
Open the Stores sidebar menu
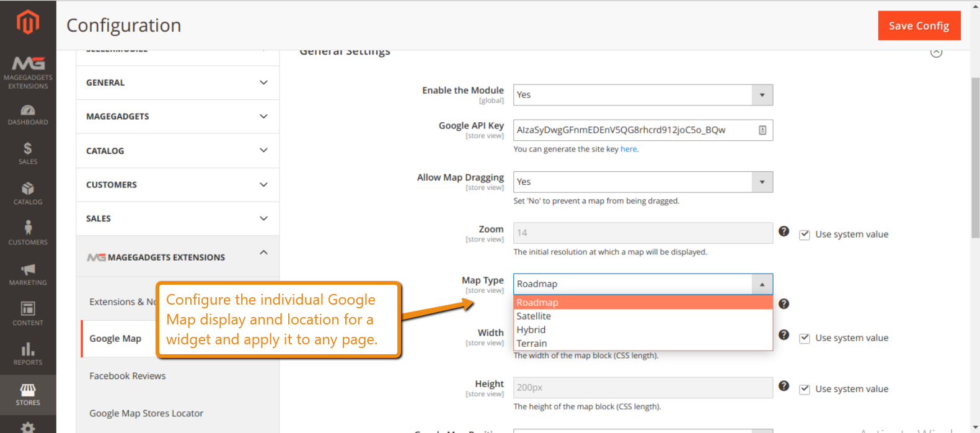point(28,395)
